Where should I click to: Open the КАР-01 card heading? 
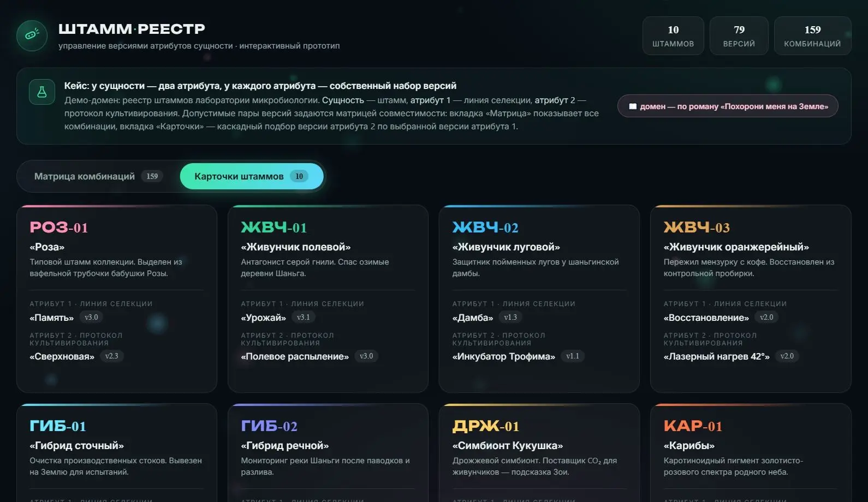(x=693, y=426)
